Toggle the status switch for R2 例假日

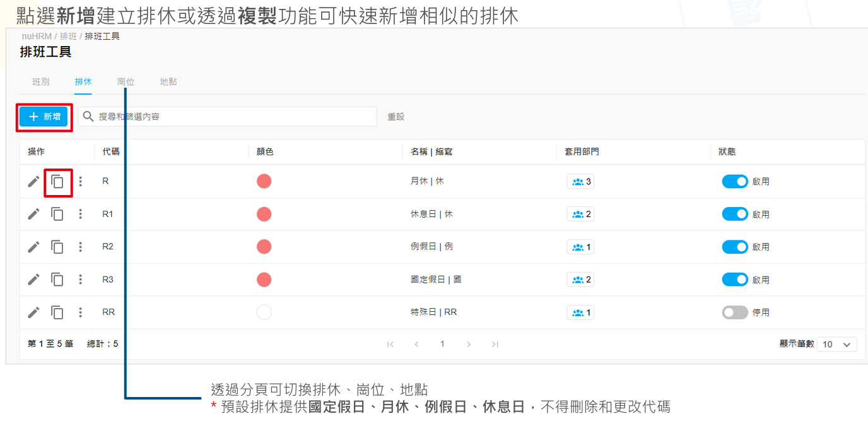tap(735, 247)
